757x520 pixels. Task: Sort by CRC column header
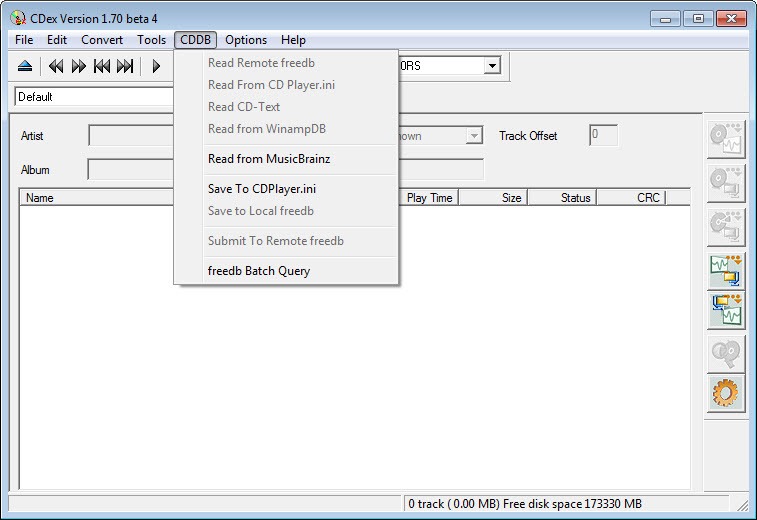click(631, 198)
